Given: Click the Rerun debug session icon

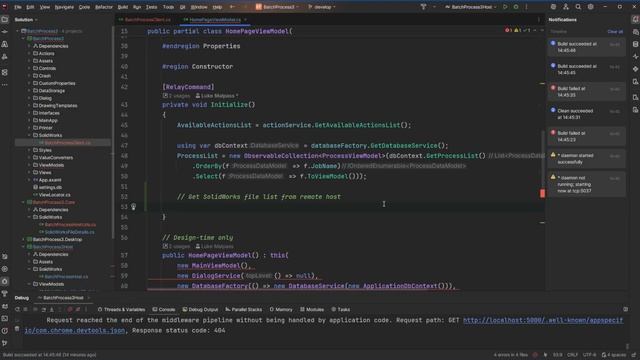Looking at the screenshot, I should tap(17, 309).
